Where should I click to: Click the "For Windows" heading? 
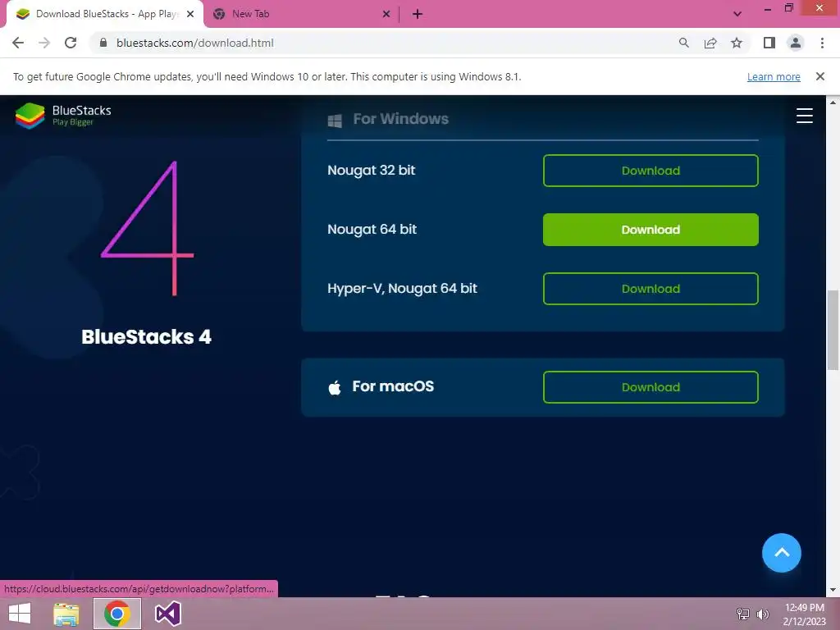(x=400, y=119)
